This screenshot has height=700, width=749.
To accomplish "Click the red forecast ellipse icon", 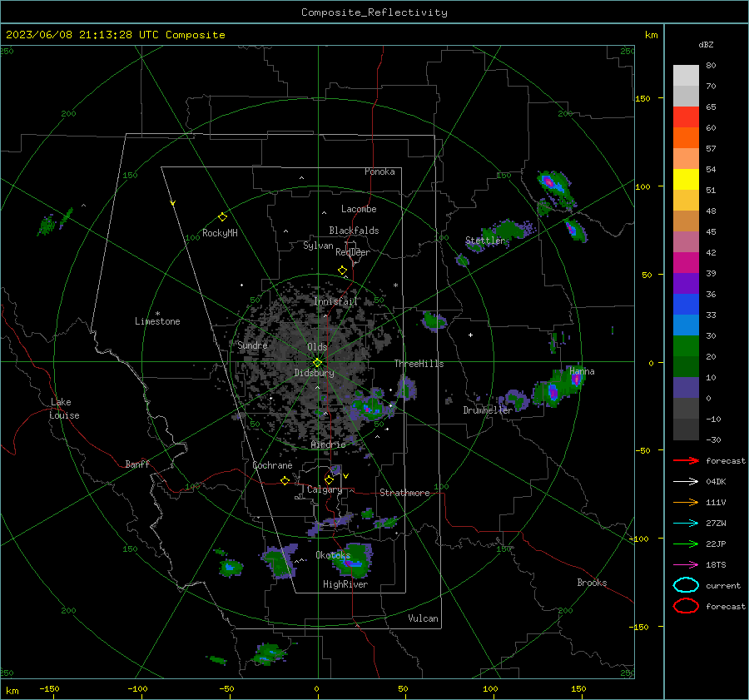I will (686, 606).
